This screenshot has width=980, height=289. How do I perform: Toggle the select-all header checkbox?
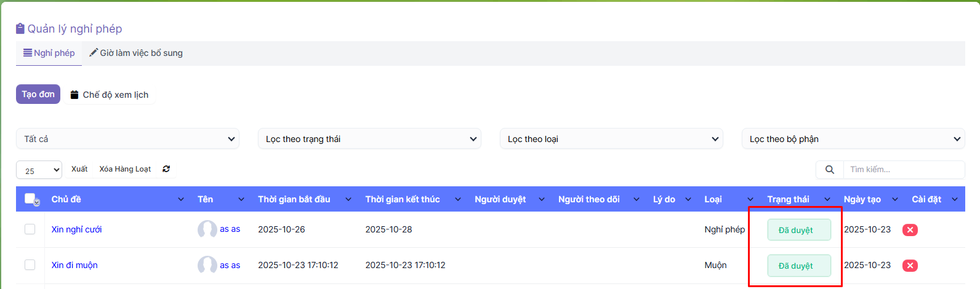(x=30, y=199)
